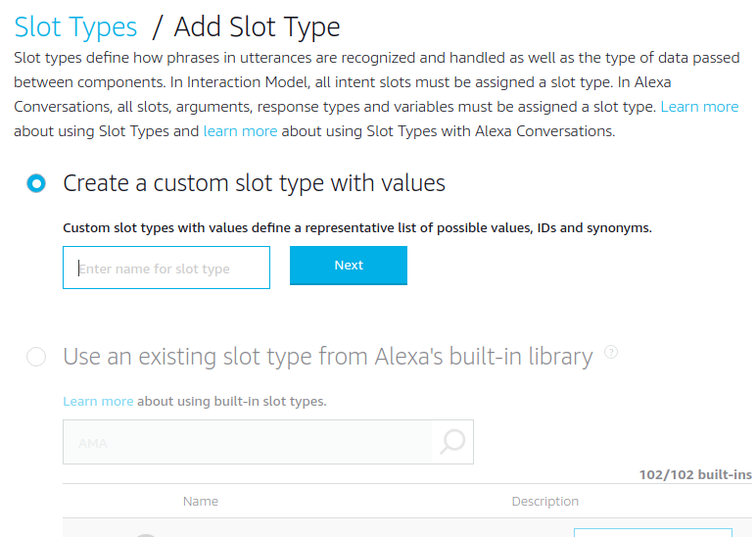Focus the Enter name for slot type field
756x537 pixels.
pyautogui.click(x=166, y=268)
